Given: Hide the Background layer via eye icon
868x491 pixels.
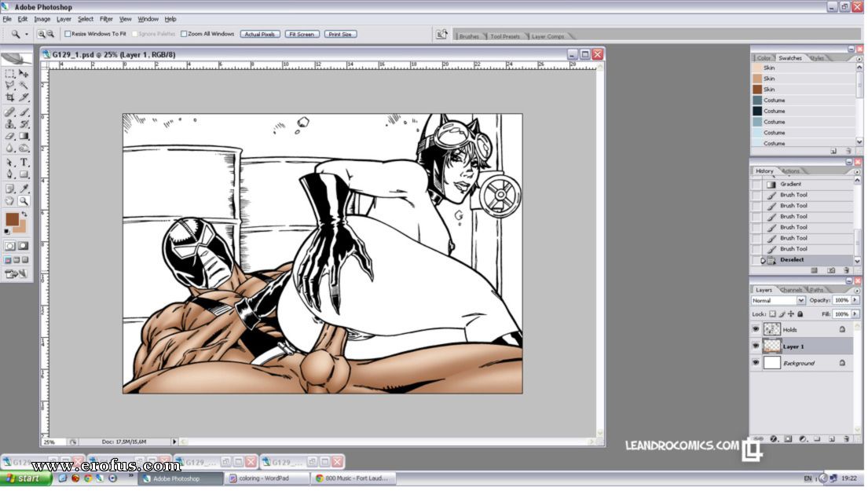Looking at the screenshot, I should pyautogui.click(x=756, y=363).
